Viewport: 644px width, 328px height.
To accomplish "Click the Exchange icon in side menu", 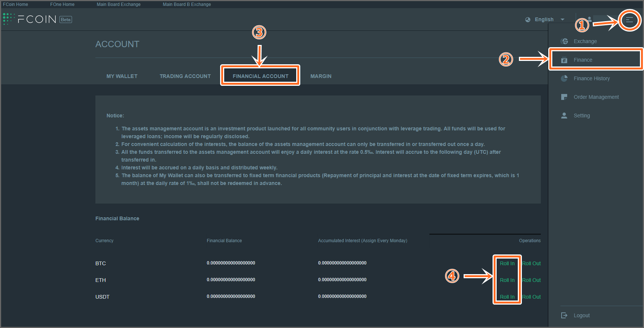I will [564, 41].
